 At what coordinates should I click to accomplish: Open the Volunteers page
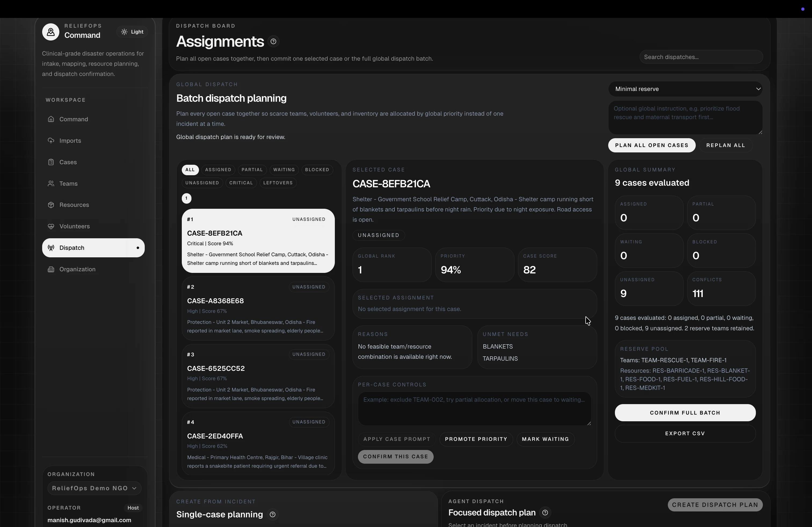tap(93, 226)
